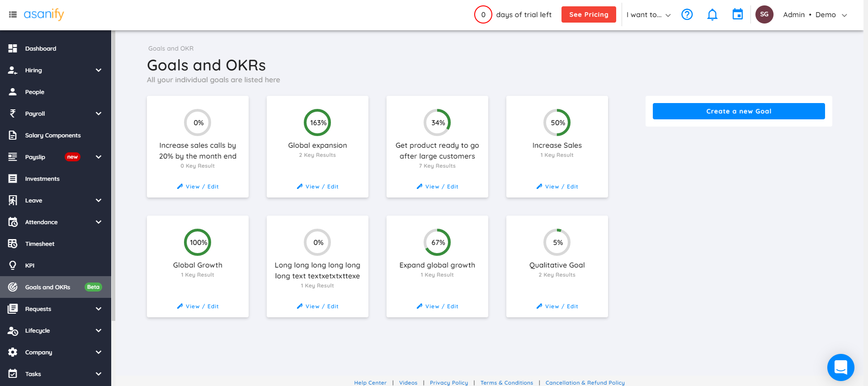868x386 pixels.
Task: Click the calendar icon in header
Action: pyautogui.click(x=737, y=14)
